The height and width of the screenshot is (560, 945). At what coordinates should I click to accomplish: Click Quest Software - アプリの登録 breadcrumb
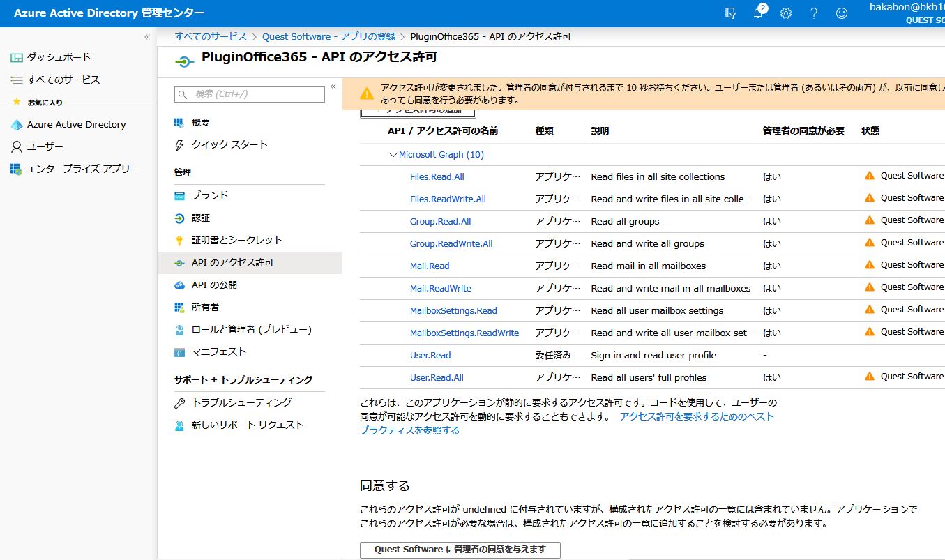coord(328,37)
